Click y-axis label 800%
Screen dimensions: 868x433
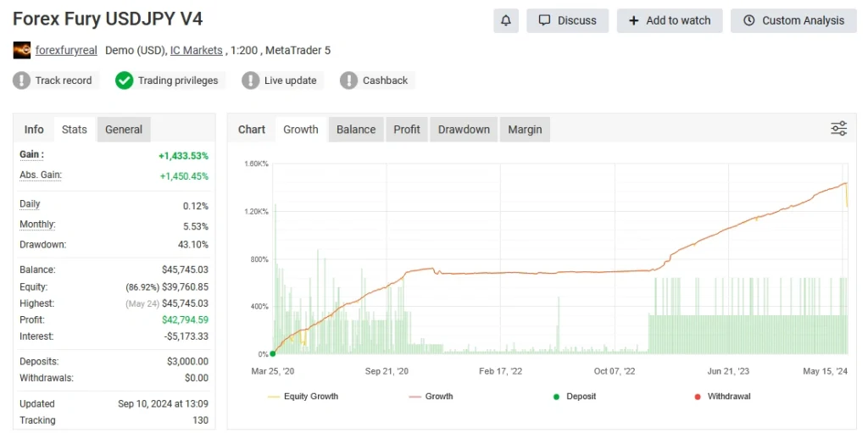(259, 259)
